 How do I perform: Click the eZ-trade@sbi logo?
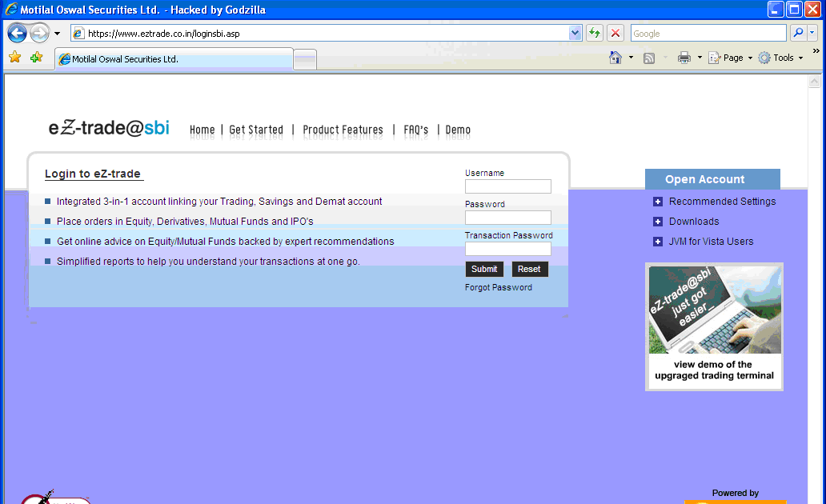[109, 127]
